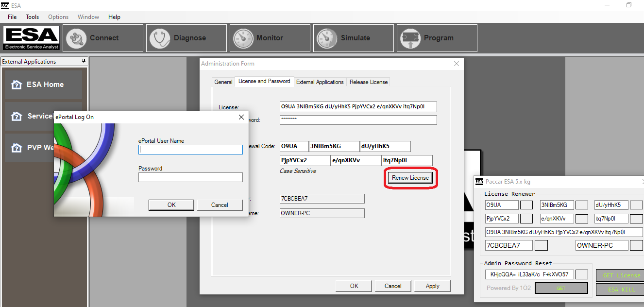Screen dimensions: 644x307
Task: Click the Renew License button
Action: click(x=410, y=178)
